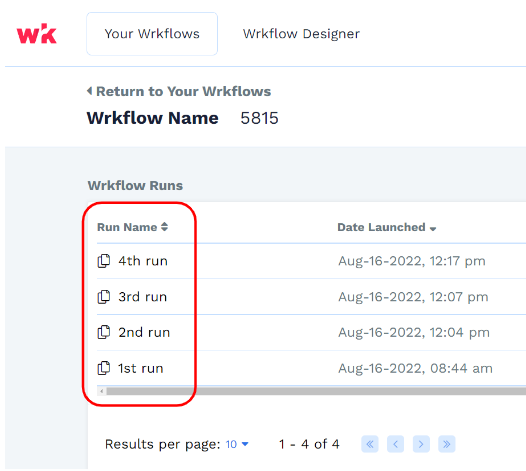
Task: Open the 3rd run entry
Action: pos(143,297)
